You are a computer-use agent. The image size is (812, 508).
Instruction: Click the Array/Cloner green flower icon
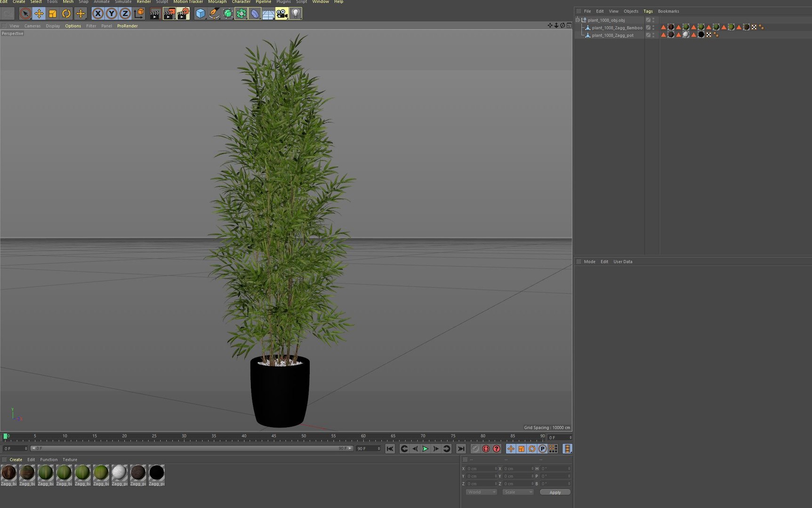(241, 14)
